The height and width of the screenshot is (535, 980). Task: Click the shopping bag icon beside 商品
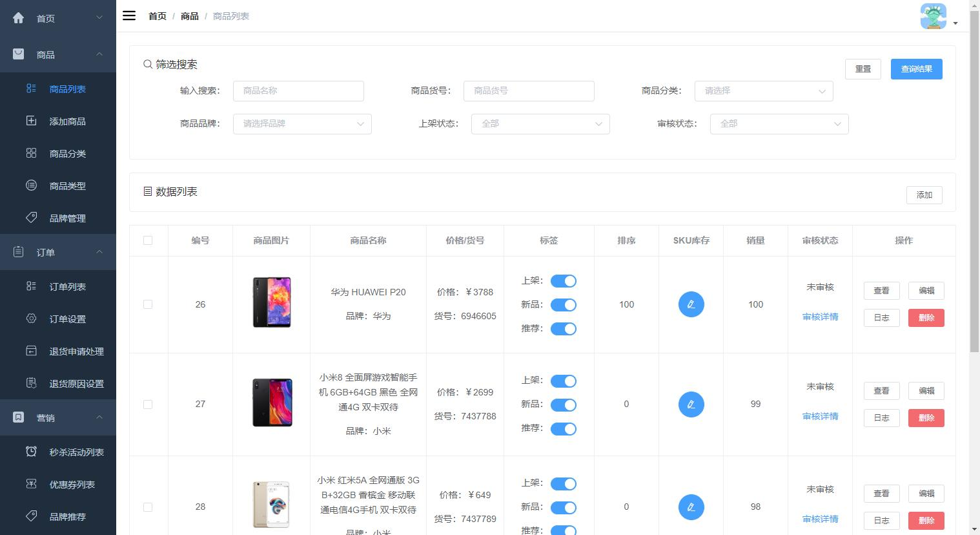(x=18, y=54)
